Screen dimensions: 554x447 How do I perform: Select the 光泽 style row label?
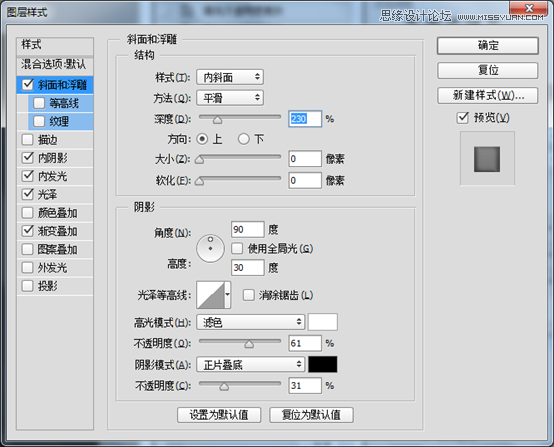click(48, 194)
